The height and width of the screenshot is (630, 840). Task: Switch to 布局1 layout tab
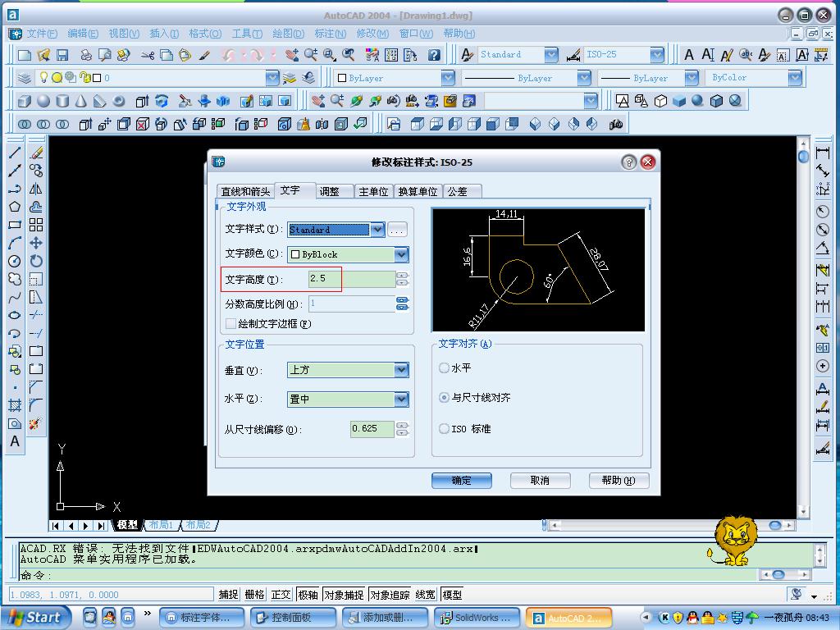coord(162,525)
